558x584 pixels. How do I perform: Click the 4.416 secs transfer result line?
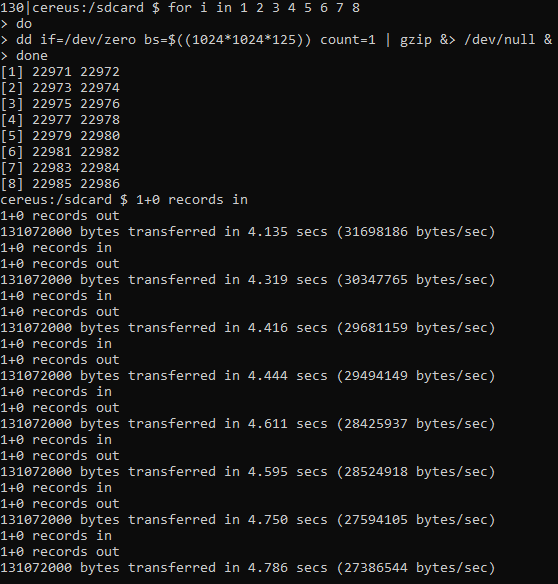[248, 328]
